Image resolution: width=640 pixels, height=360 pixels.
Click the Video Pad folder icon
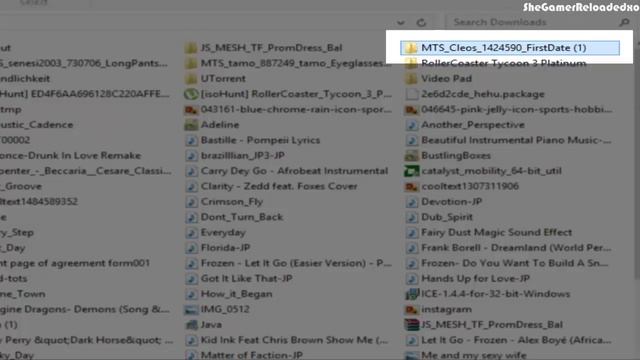(x=411, y=78)
